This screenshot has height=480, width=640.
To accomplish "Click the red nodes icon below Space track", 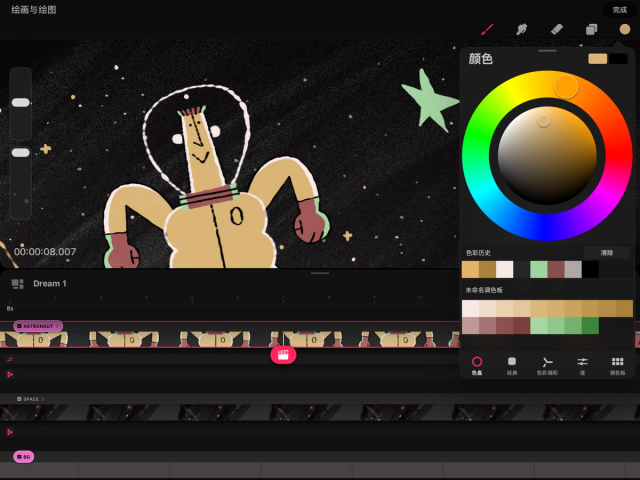I will 10,432.
